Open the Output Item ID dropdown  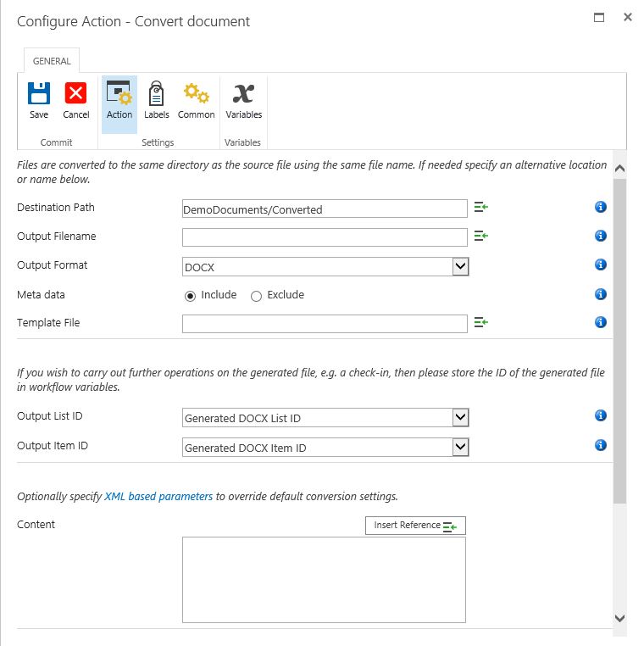click(x=460, y=447)
